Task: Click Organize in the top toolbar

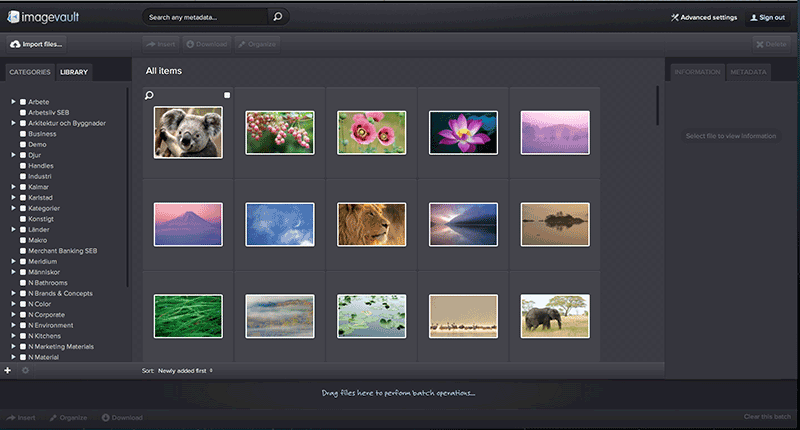Action: (x=257, y=44)
